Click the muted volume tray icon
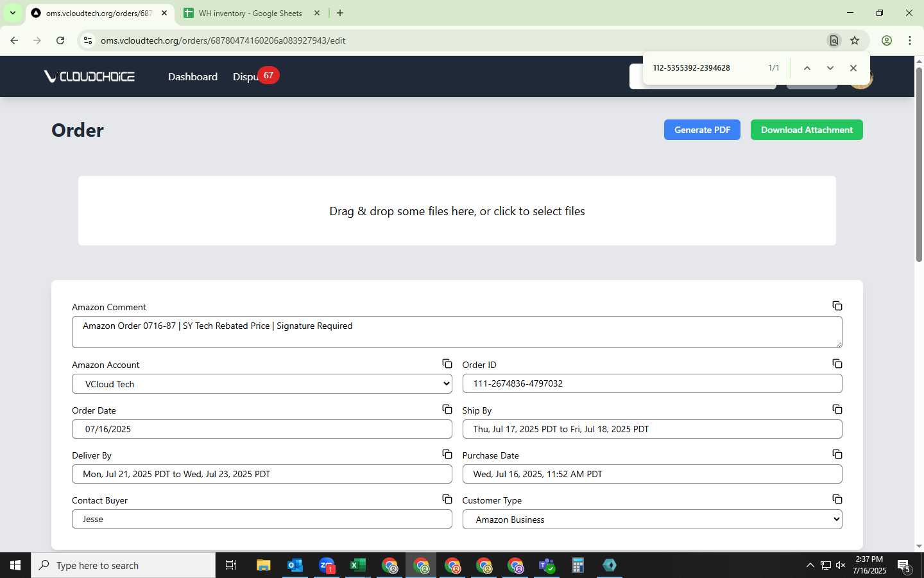The width and height of the screenshot is (924, 578). point(841,565)
